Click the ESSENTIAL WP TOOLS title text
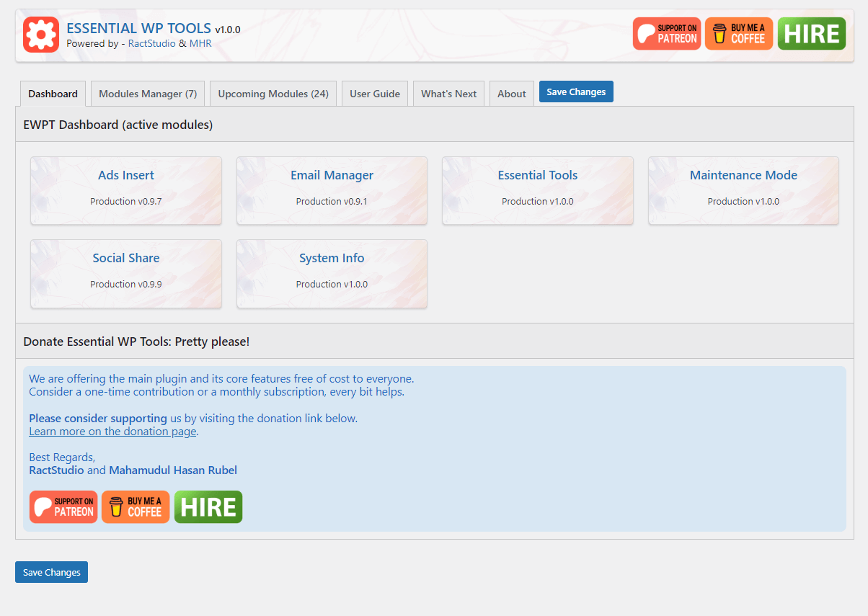The image size is (868, 616). (139, 28)
